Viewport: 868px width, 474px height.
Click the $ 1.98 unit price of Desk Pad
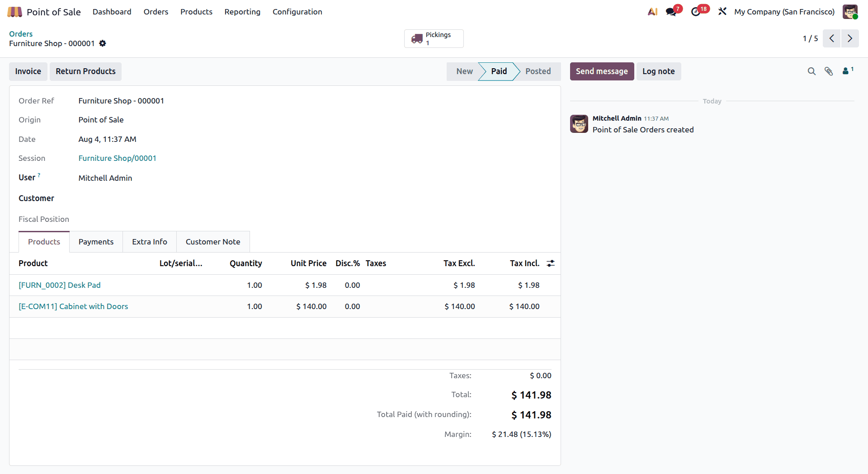(316, 285)
